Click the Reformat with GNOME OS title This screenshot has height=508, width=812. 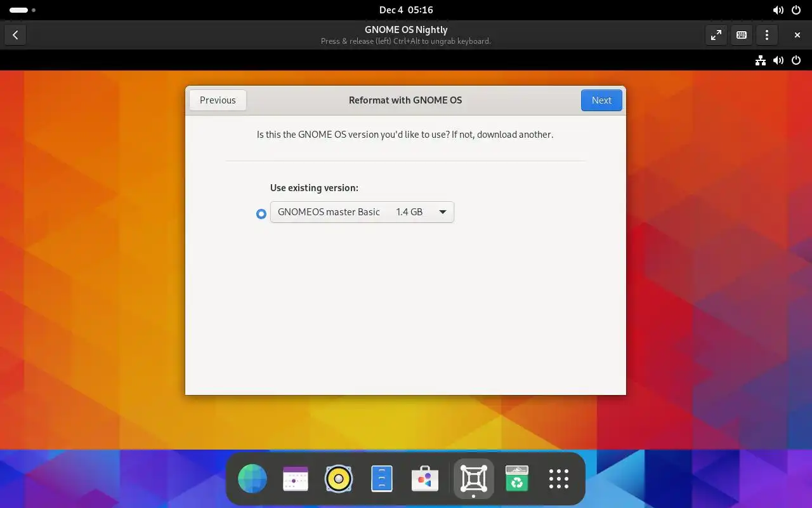405,100
